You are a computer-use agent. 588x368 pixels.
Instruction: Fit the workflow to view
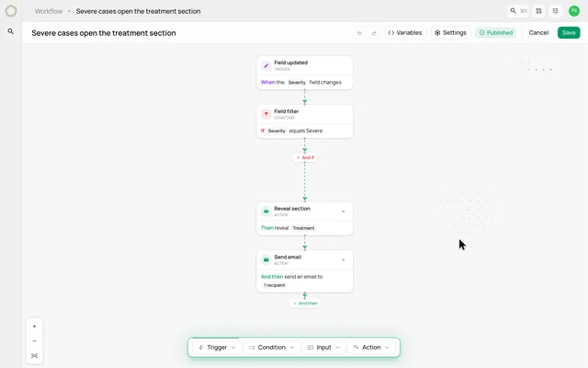pyautogui.click(x=35, y=356)
